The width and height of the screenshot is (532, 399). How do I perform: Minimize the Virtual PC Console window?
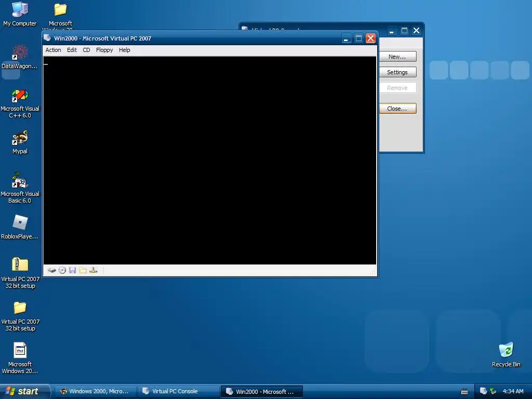click(392, 31)
